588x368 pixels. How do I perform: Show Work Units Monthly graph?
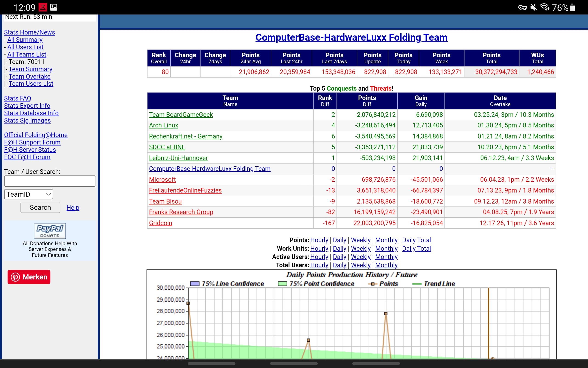tap(386, 248)
